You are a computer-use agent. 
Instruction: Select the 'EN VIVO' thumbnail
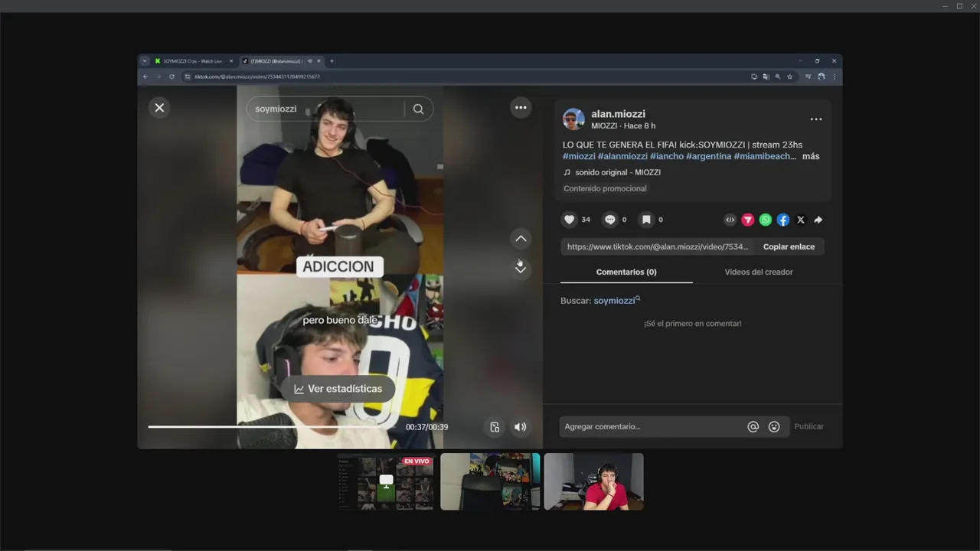coord(386,481)
